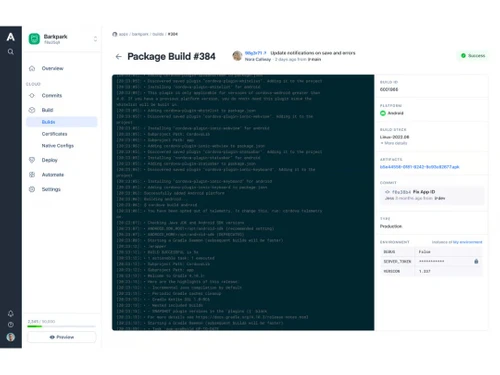Click the Settings gear icon
The image size is (500, 375).
tap(32, 189)
